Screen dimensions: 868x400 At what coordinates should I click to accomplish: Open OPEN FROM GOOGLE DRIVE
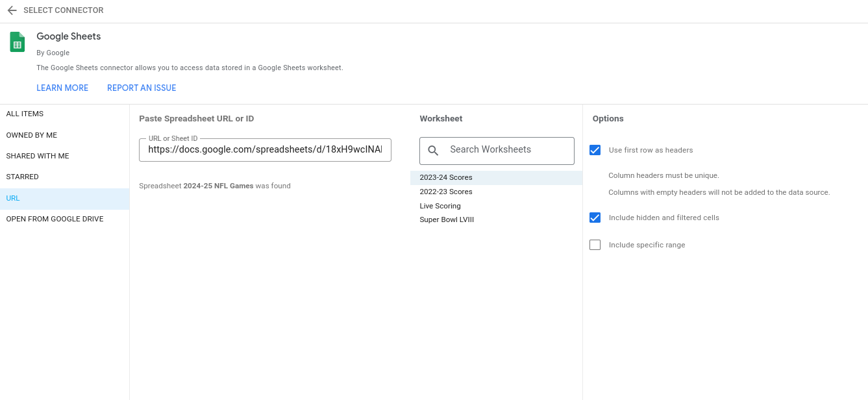(55, 219)
